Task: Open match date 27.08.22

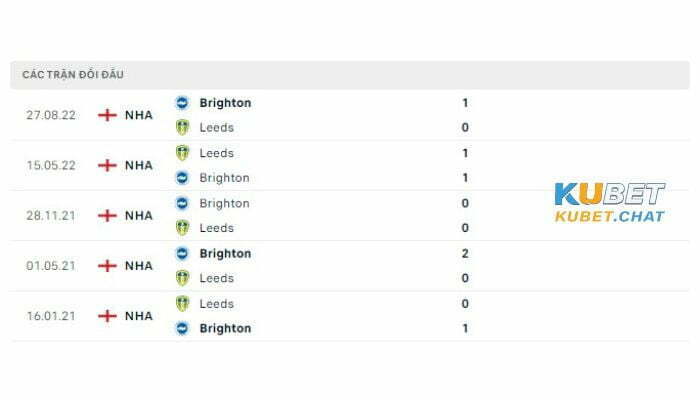Action: (51, 115)
